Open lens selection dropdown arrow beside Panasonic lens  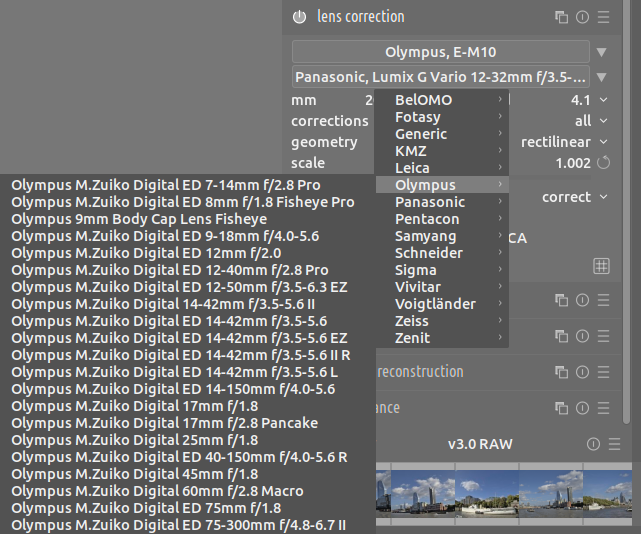(x=601, y=77)
